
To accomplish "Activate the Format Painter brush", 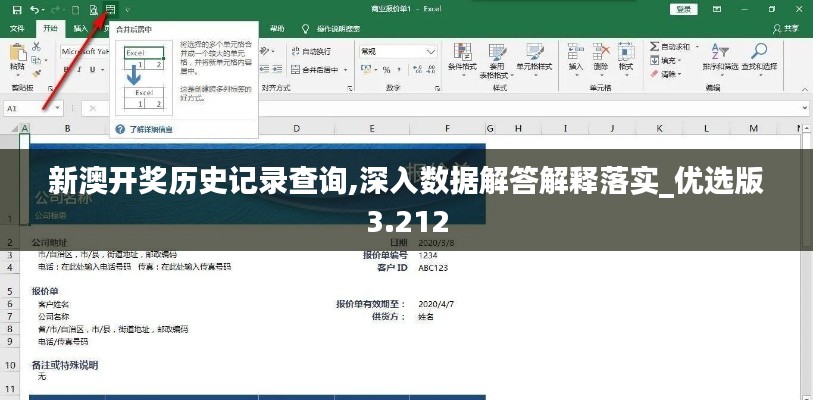I will click(36, 74).
